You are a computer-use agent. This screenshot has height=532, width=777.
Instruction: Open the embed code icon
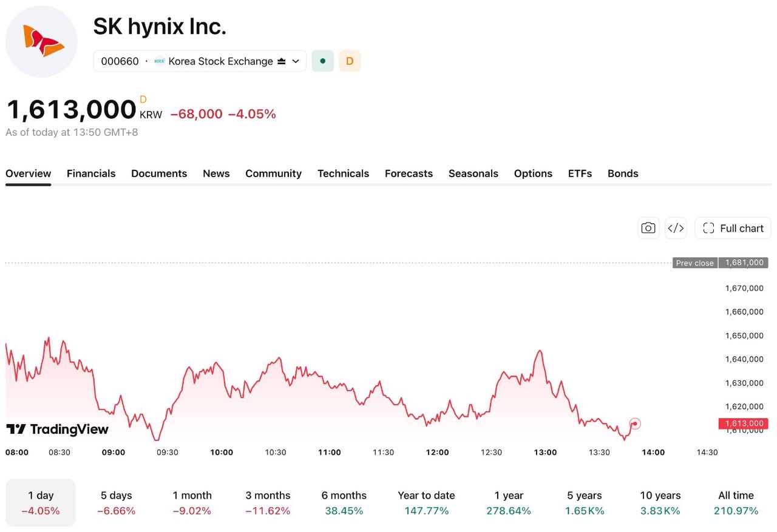(x=676, y=228)
